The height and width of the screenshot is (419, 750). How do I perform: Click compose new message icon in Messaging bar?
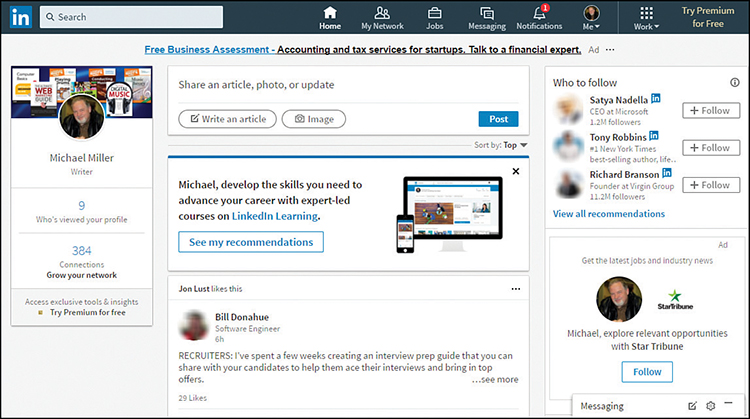[x=692, y=406]
